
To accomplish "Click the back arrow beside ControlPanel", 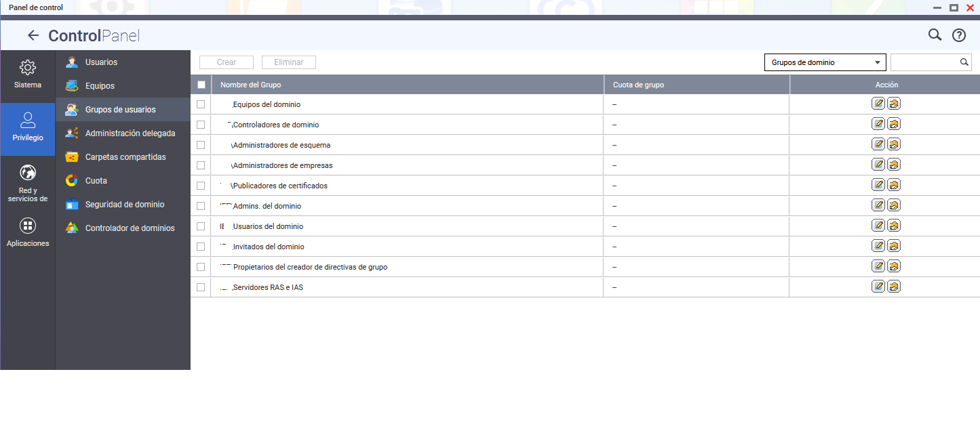I will [33, 36].
